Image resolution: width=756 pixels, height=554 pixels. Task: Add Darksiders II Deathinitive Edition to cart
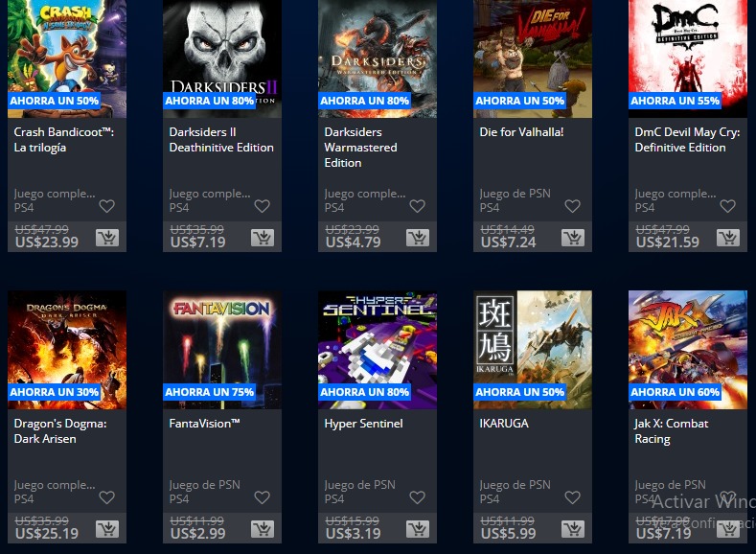tap(263, 238)
